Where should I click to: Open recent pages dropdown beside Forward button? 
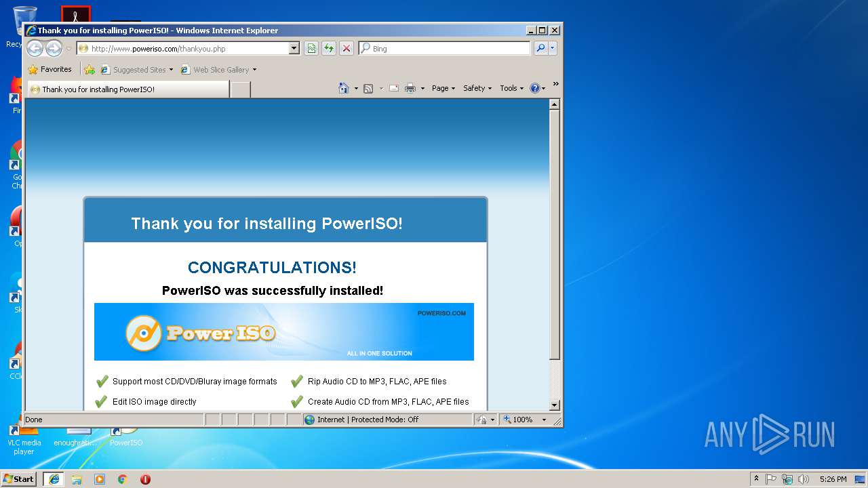68,49
